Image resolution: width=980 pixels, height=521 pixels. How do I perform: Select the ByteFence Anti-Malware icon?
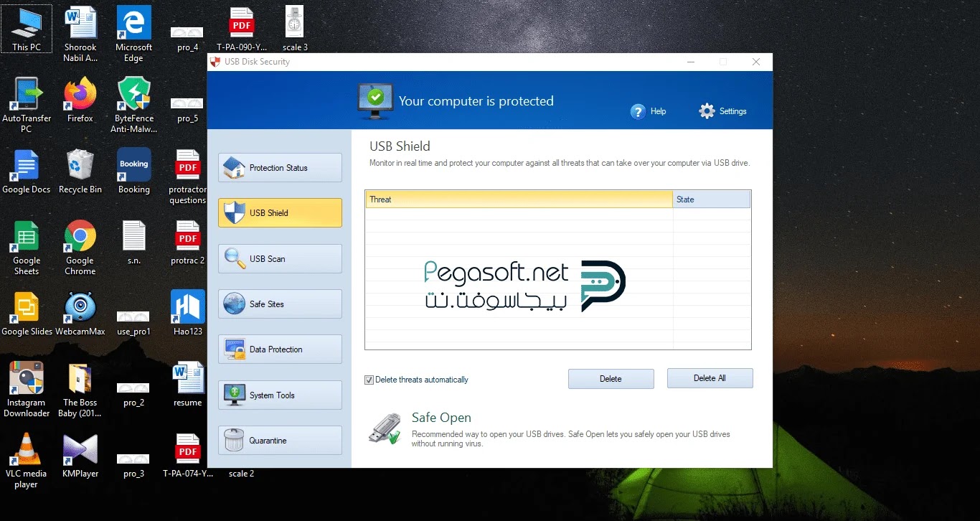(x=133, y=105)
